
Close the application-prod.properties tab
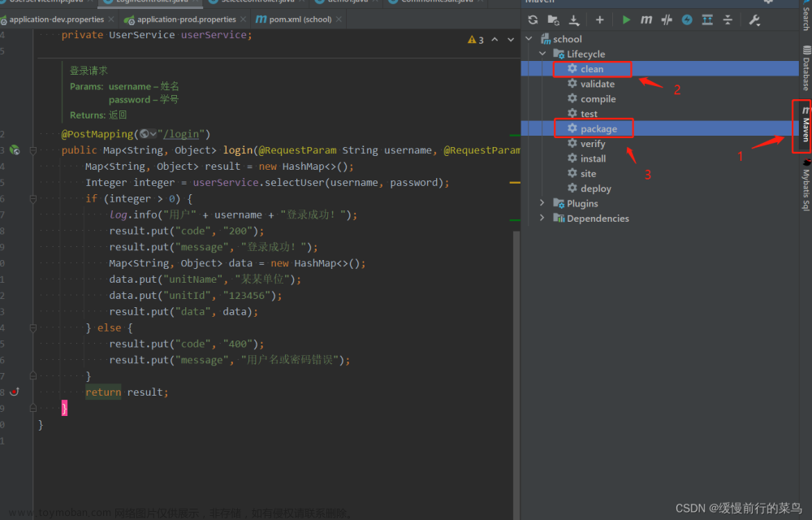point(244,19)
